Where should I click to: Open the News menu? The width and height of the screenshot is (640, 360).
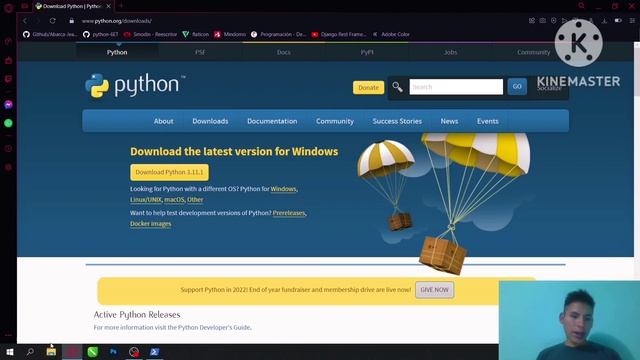tap(449, 121)
